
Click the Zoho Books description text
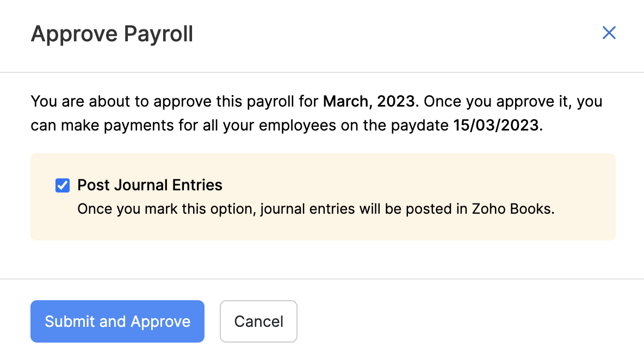pyautogui.click(x=317, y=209)
